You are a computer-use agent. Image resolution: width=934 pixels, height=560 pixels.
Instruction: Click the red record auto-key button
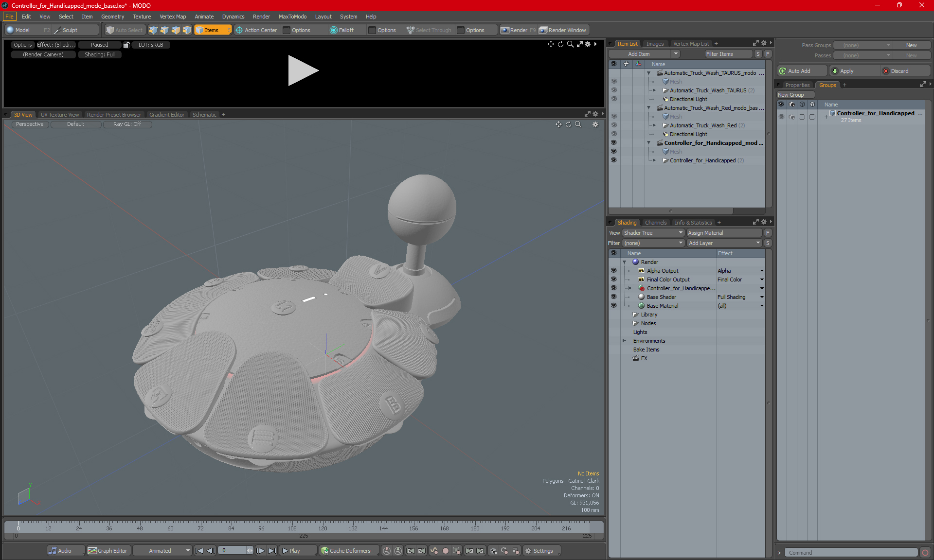point(445,551)
